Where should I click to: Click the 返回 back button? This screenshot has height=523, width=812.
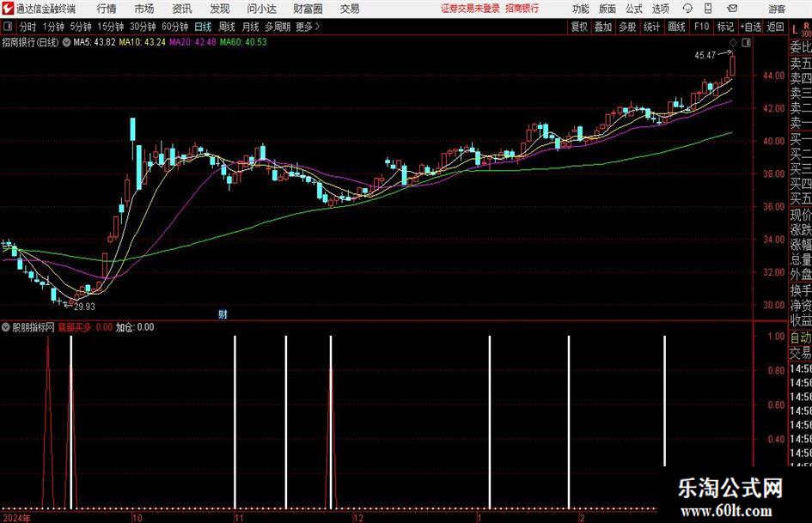pyautogui.click(x=775, y=27)
